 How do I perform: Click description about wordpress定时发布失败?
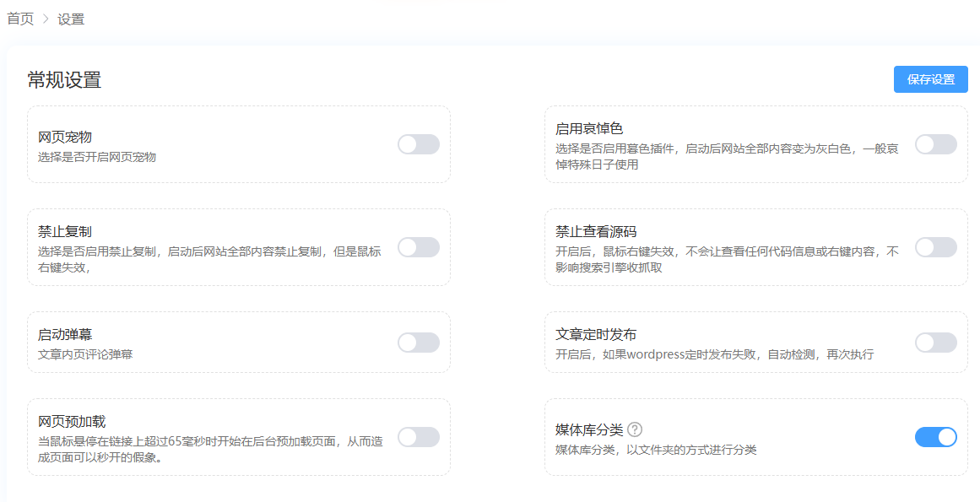(714, 354)
